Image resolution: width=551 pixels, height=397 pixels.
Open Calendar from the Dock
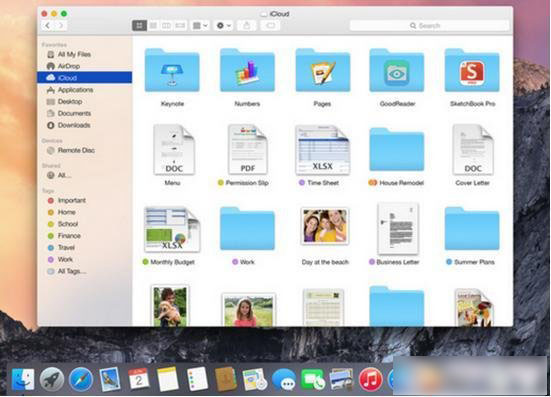point(138,379)
